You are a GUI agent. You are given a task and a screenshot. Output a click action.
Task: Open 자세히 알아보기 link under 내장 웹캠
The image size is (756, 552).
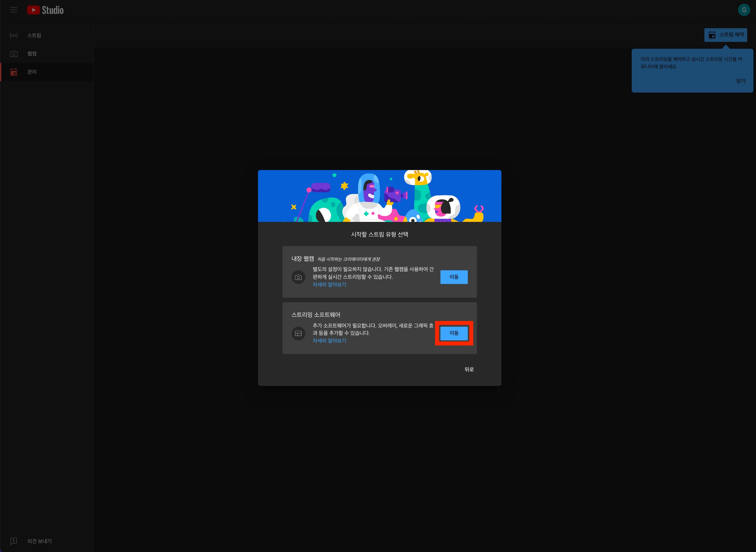[329, 284]
